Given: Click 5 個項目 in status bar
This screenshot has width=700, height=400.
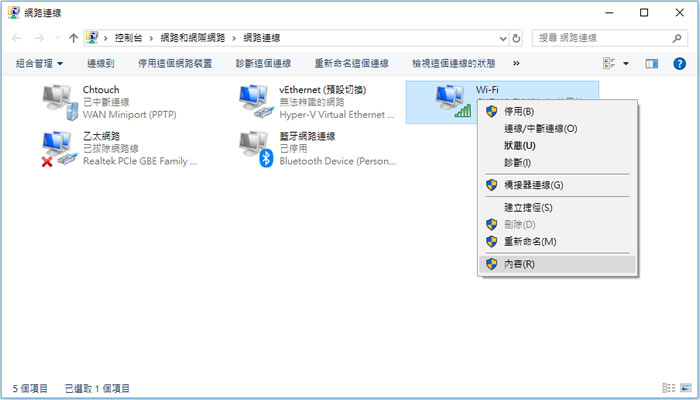Looking at the screenshot, I should click(x=30, y=388).
